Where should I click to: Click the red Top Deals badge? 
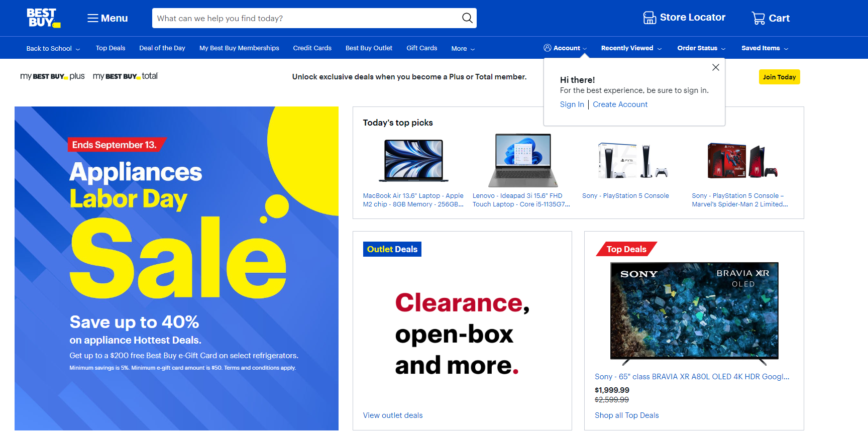point(626,249)
